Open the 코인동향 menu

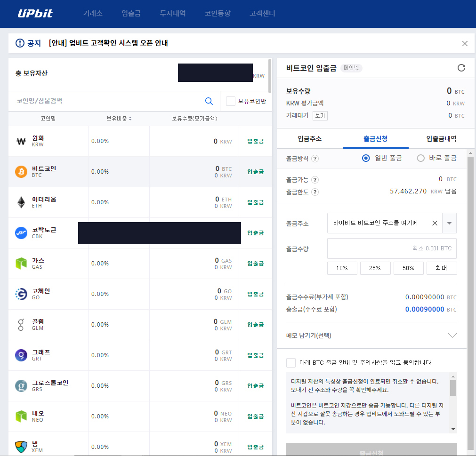(218, 13)
